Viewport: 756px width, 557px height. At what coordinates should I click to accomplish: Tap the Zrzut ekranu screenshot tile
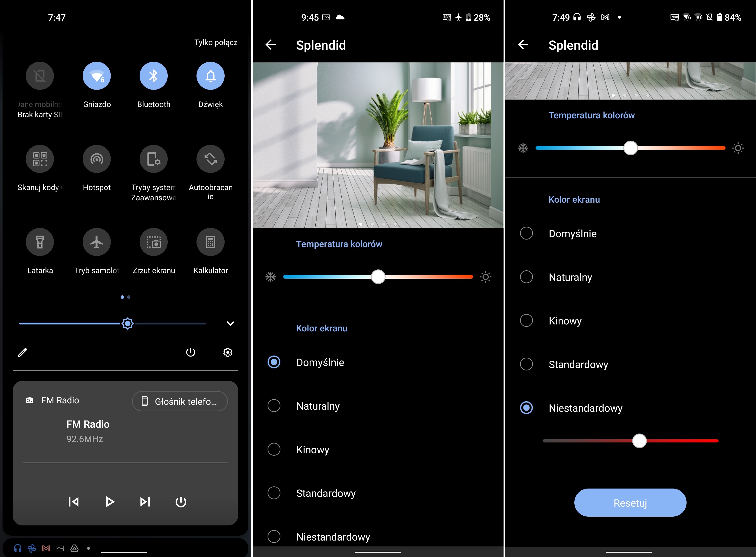(154, 242)
